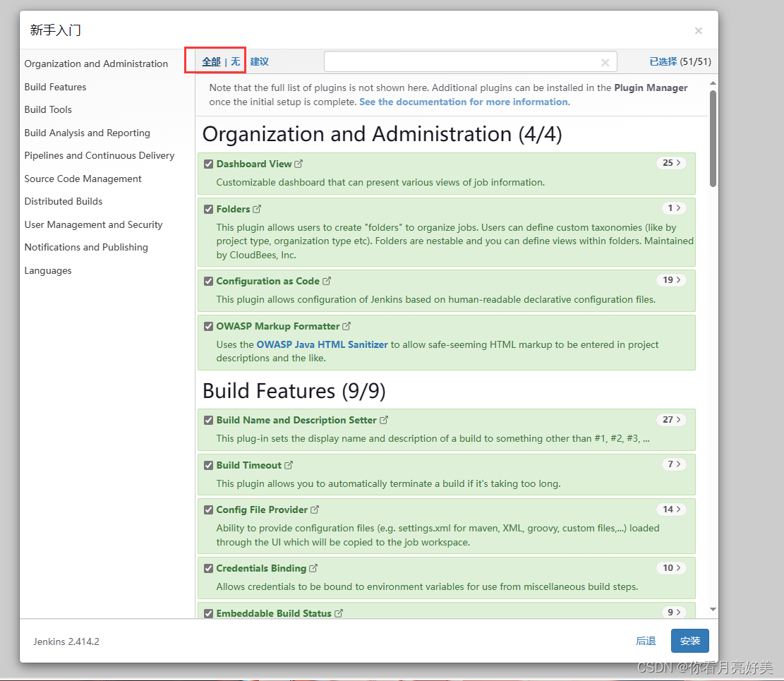Go to Build Analysis and Reporting category

(87, 133)
